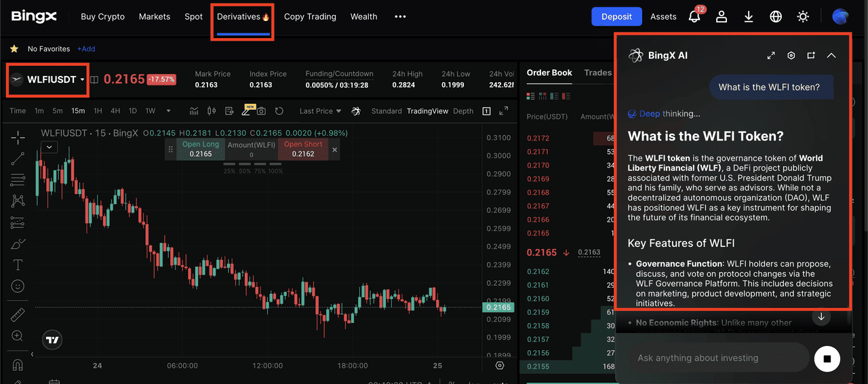
Task: Select the patterns drawing tool
Action: (x=18, y=201)
